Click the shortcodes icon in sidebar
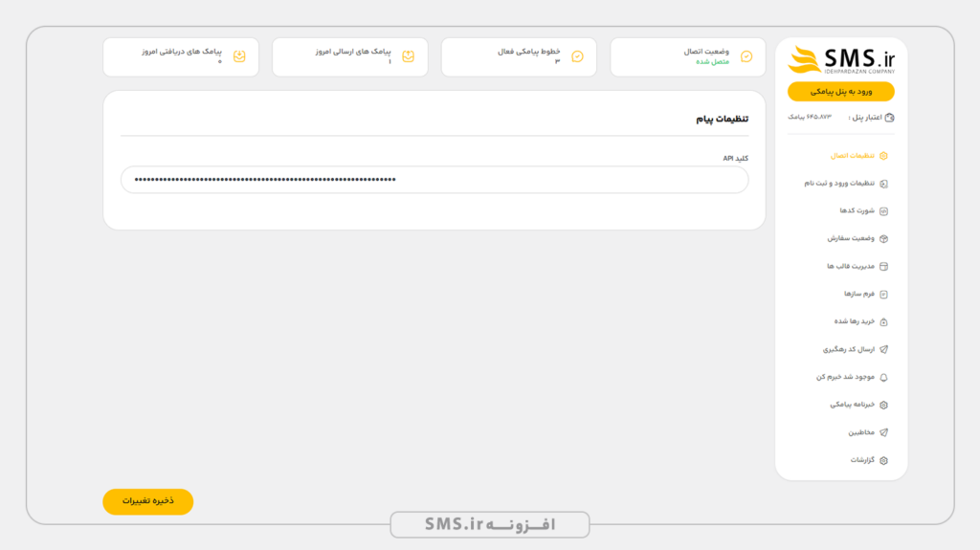The height and width of the screenshot is (550, 980). click(x=883, y=211)
